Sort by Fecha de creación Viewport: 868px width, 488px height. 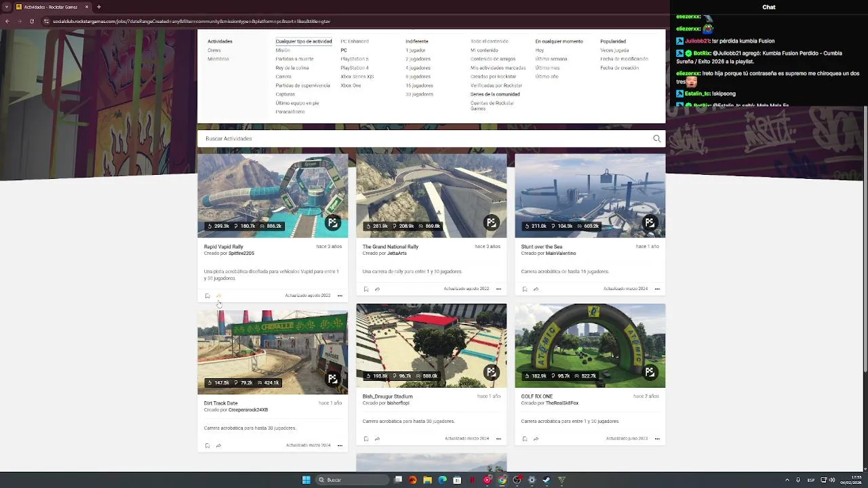pos(620,68)
